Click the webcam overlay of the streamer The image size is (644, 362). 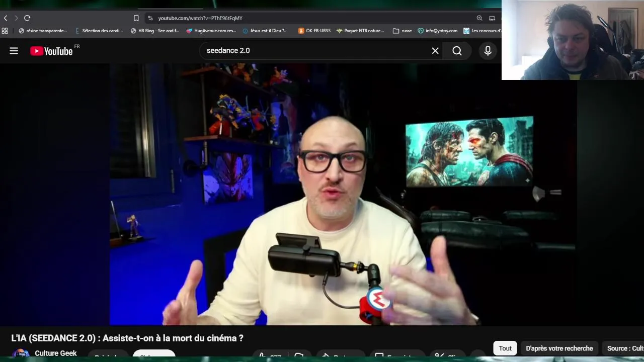point(573,40)
